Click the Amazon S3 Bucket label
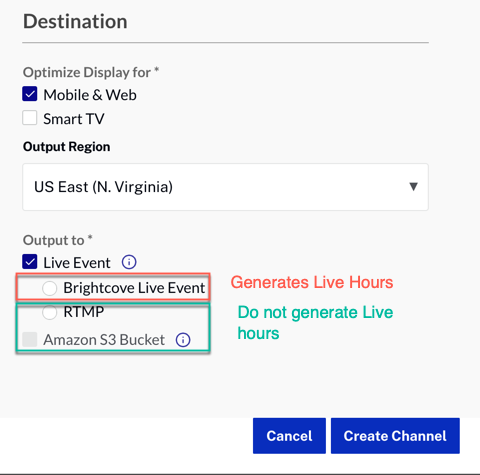480x475 pixels. (x=104, y=340)
